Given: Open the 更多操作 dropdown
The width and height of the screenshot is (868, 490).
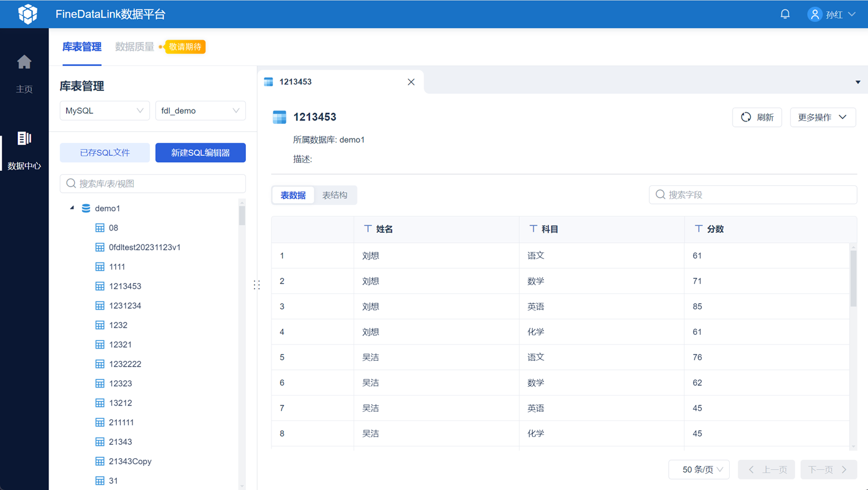Looking at the screenshot, I should [823, 117].
